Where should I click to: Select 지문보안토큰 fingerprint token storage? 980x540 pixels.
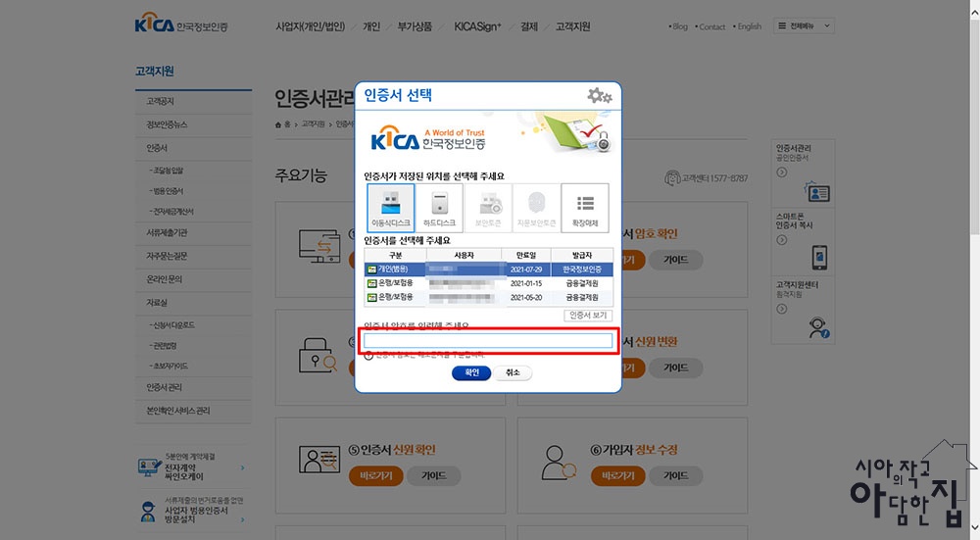[x=536, y=208]
